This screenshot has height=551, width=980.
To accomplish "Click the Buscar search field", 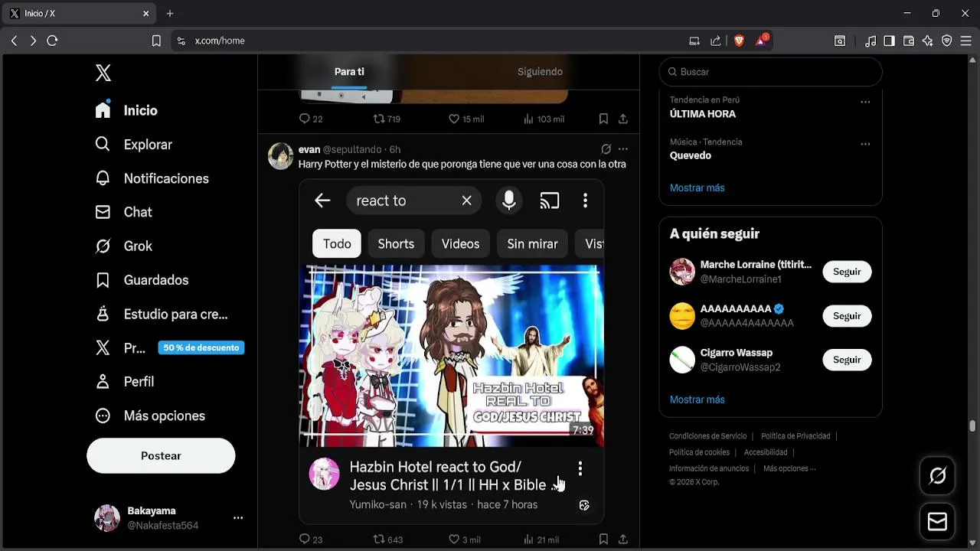I will (x=770, y=72).
